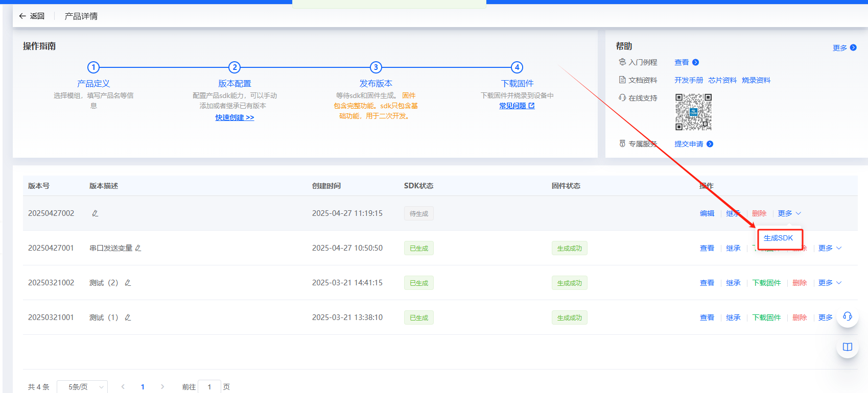
Task: Click pencil icon next to 测试 (1)
Action: [128, 317]
